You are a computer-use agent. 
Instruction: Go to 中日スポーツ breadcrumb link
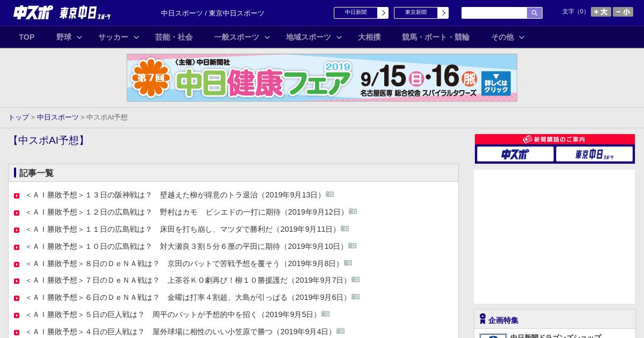coord(58,117)
